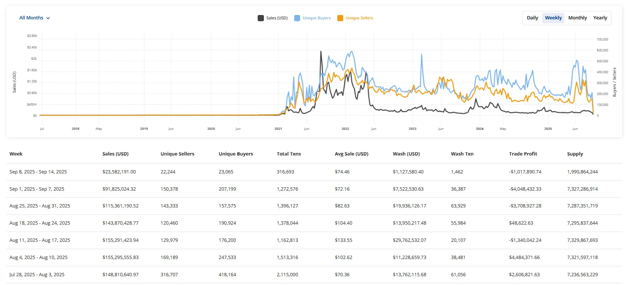Switch to the Daily view
Image resolution: width=644 pixels, height=285 pixels.
point(532,18)
